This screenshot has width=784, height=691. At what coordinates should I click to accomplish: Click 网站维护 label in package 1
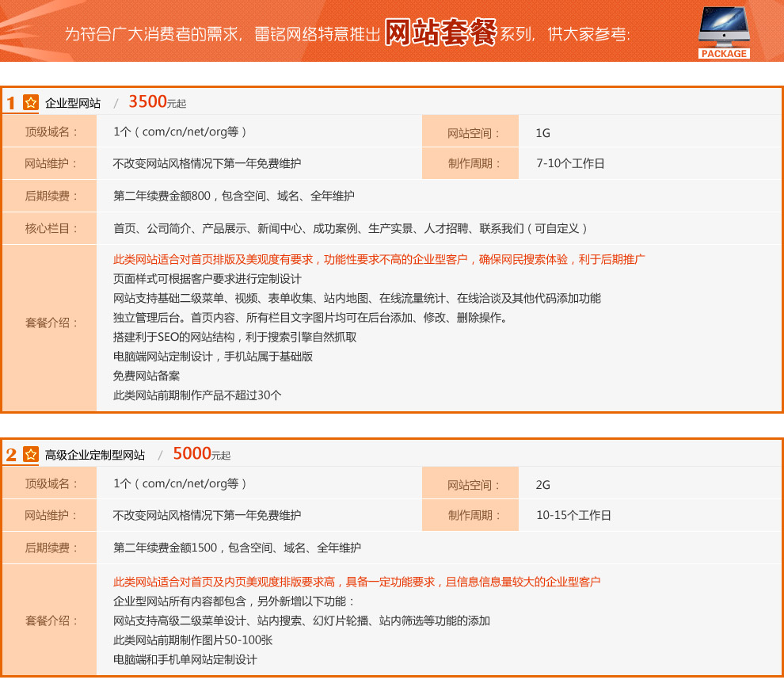click(x=51, y=163)
